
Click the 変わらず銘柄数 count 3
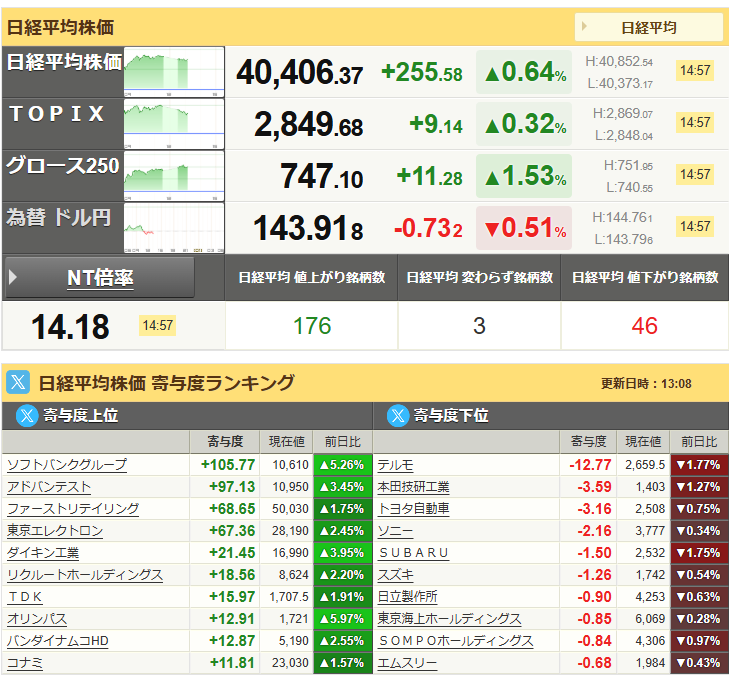[479, 325]
